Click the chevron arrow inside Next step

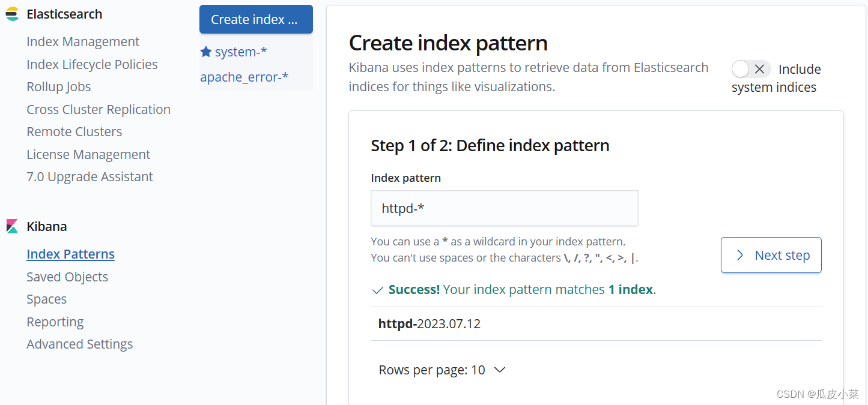(x=740, y=256)
